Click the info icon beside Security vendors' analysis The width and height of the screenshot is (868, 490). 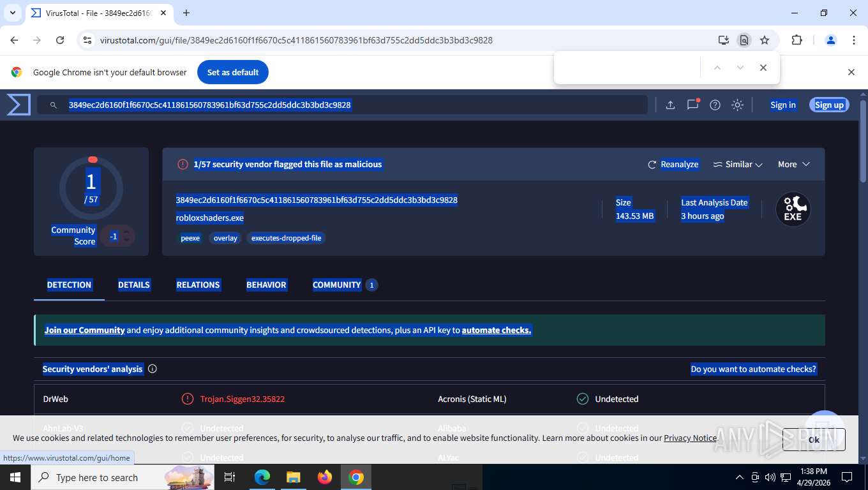(152, 369)
